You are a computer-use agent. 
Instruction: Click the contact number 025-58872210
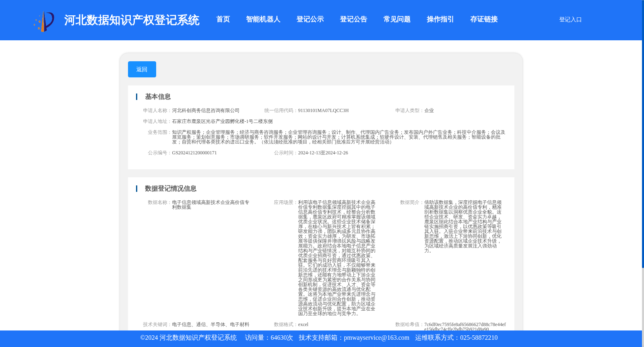pyautogui.click(x=479, y=338)
